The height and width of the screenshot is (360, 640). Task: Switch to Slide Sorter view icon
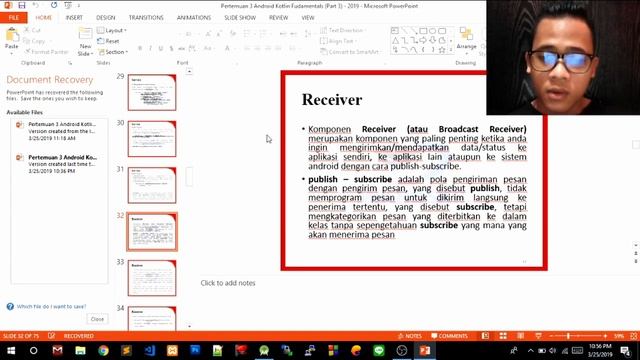pos(503,336)
